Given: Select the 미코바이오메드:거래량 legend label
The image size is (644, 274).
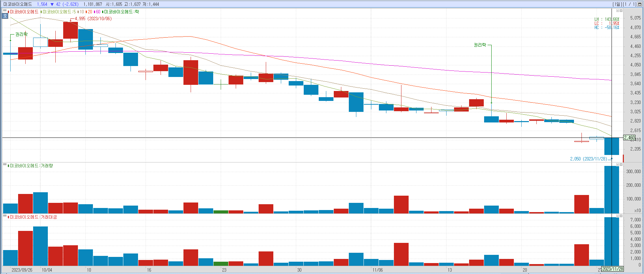Looking at the screenshot, I should pyautogui.click(x=31, y=166).
